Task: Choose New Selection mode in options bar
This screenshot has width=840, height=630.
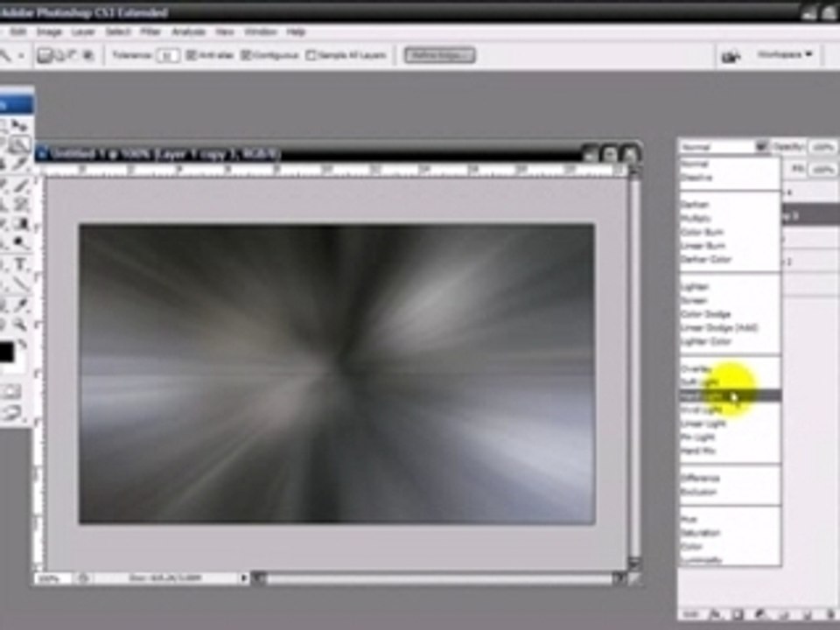Action: click(45, 55)
